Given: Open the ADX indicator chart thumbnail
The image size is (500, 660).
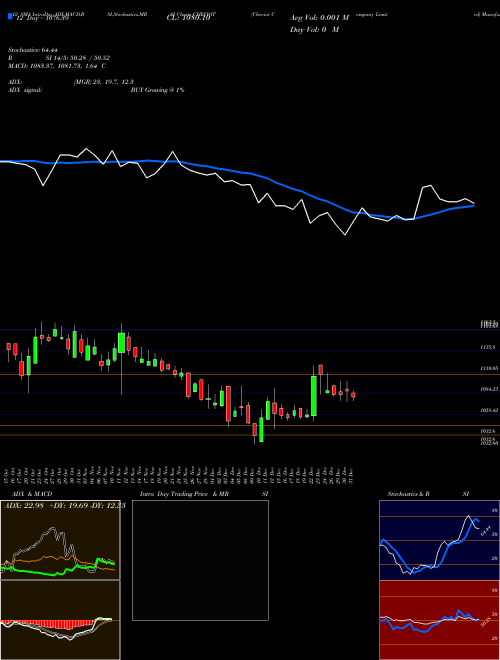Looking at the screenshot, I should [x=60, y=540].
